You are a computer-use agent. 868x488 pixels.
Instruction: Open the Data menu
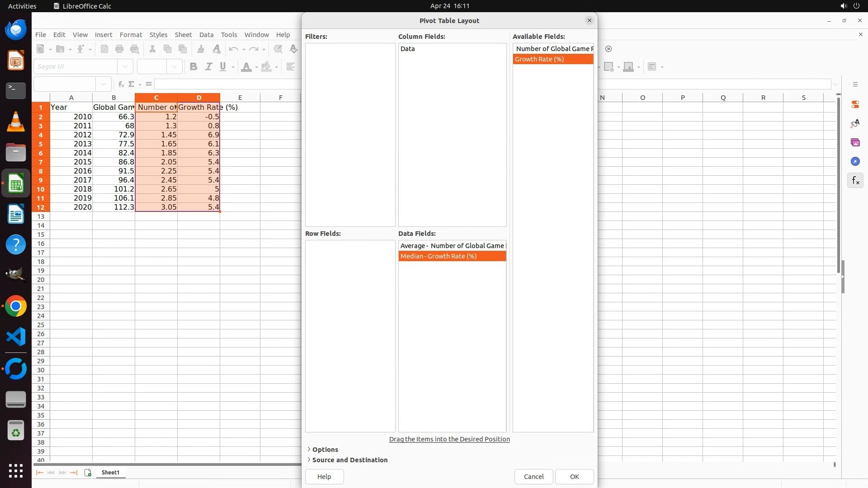coord(206,35)
